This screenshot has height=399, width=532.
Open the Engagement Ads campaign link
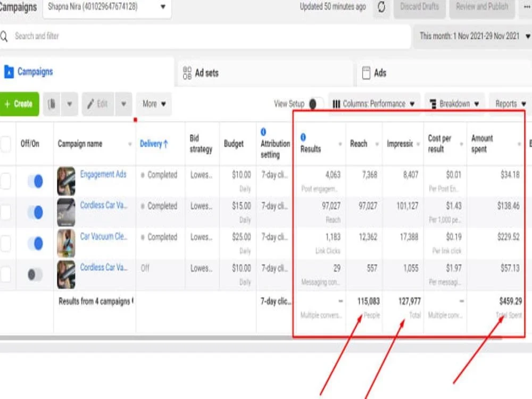point(103,174)
